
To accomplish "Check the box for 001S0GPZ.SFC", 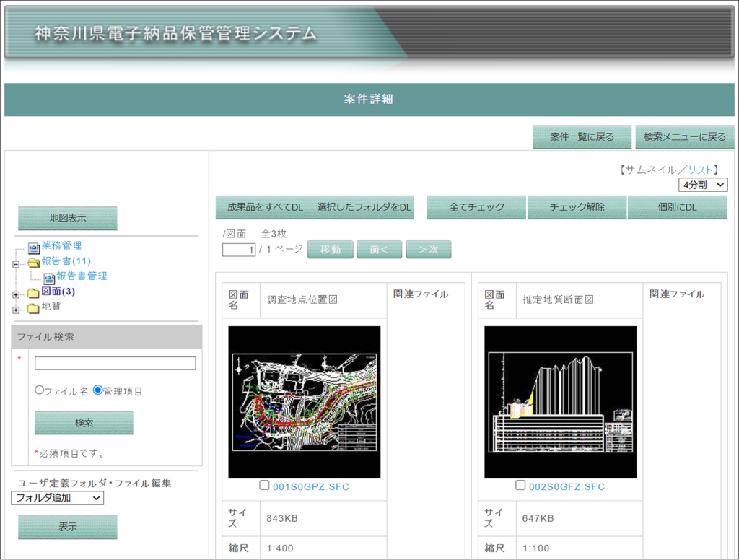I will click(264, 486).
